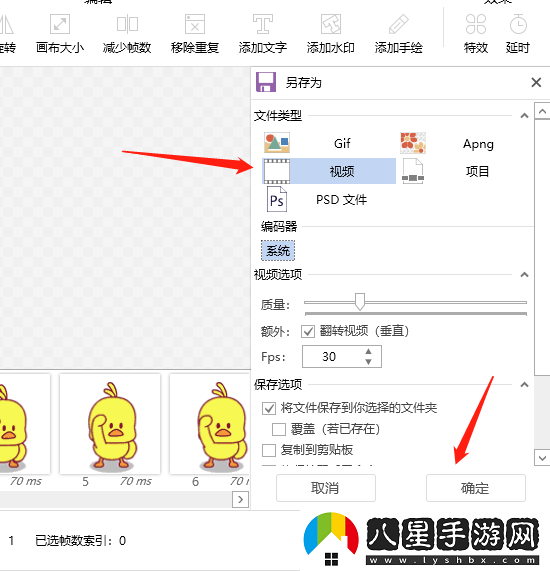
Task: Enable the 覆盖 (若已存在) checkbox
Action: coord(279,429)
